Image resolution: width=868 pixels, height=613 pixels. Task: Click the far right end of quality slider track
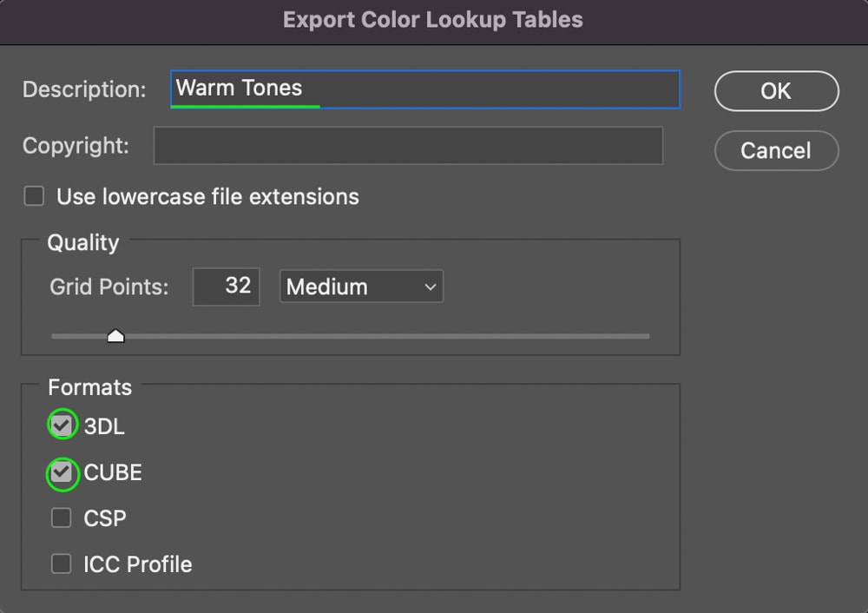646,336
